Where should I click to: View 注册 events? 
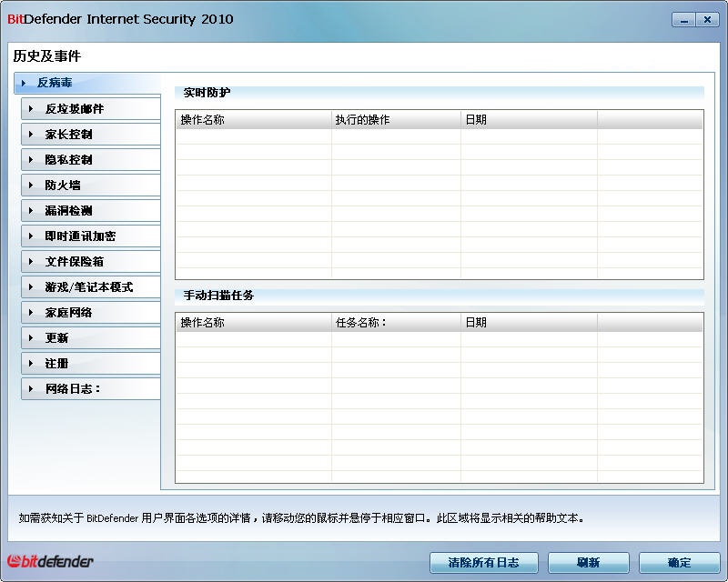(91, 364)
